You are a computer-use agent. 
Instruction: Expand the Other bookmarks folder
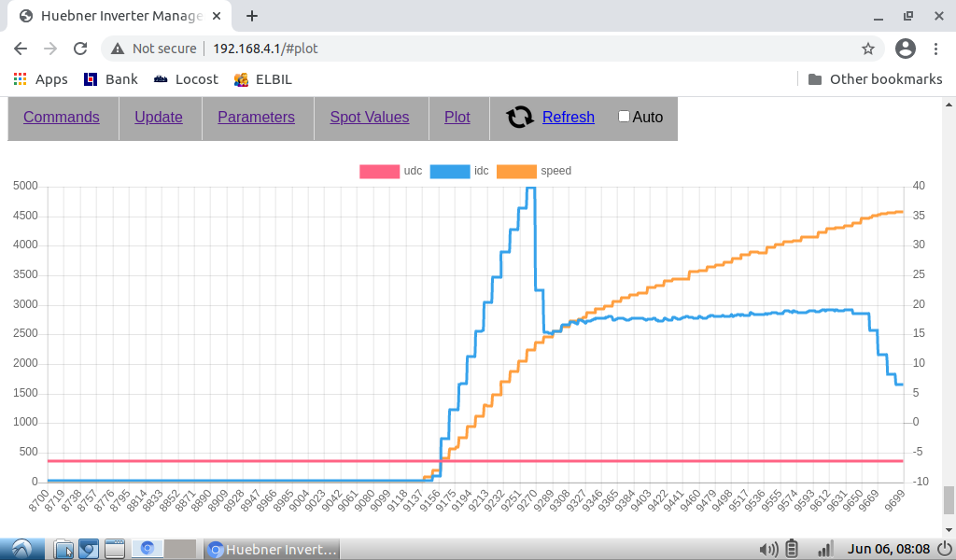click(x=874, y=79)
